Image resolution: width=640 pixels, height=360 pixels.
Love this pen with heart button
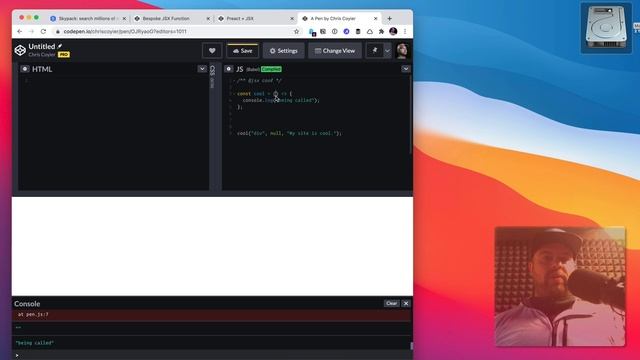point(212,51)
